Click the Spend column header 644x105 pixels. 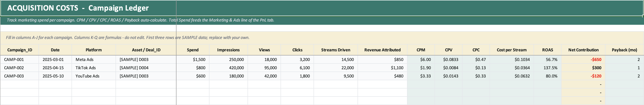193,50
